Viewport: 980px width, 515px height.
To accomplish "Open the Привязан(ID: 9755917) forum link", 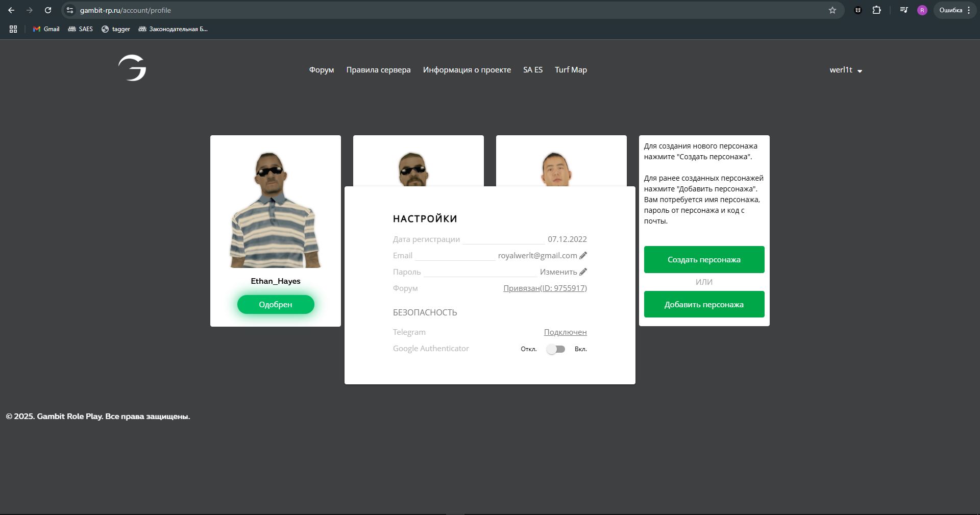I will coord(545,288).
